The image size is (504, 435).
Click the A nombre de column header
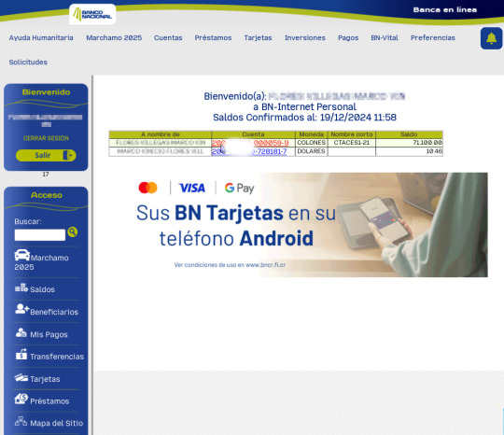pyautogui.click(x=161, y=134)
